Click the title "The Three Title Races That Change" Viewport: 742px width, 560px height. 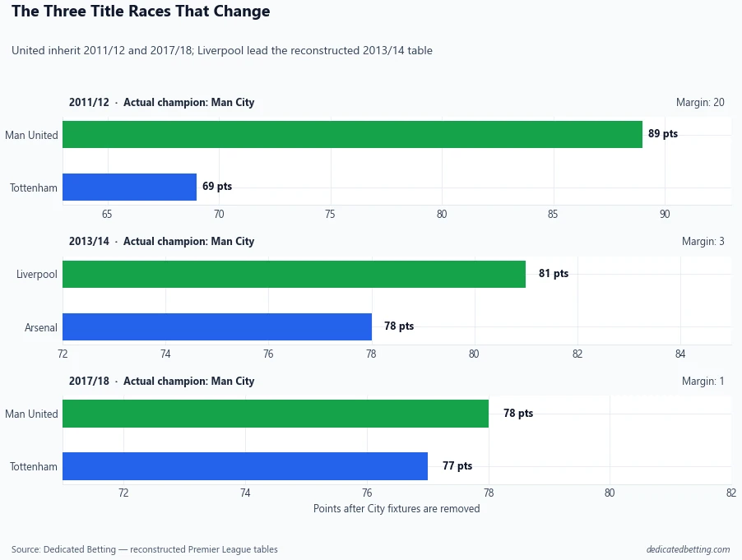(x=141, y=11)
